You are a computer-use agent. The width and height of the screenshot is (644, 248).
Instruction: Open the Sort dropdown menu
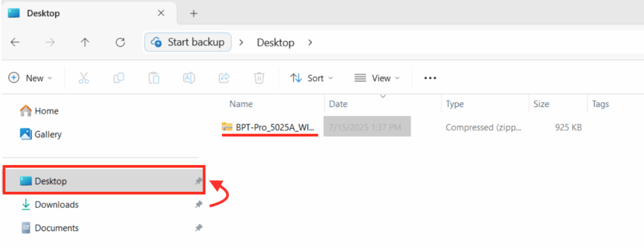point(311,77)
